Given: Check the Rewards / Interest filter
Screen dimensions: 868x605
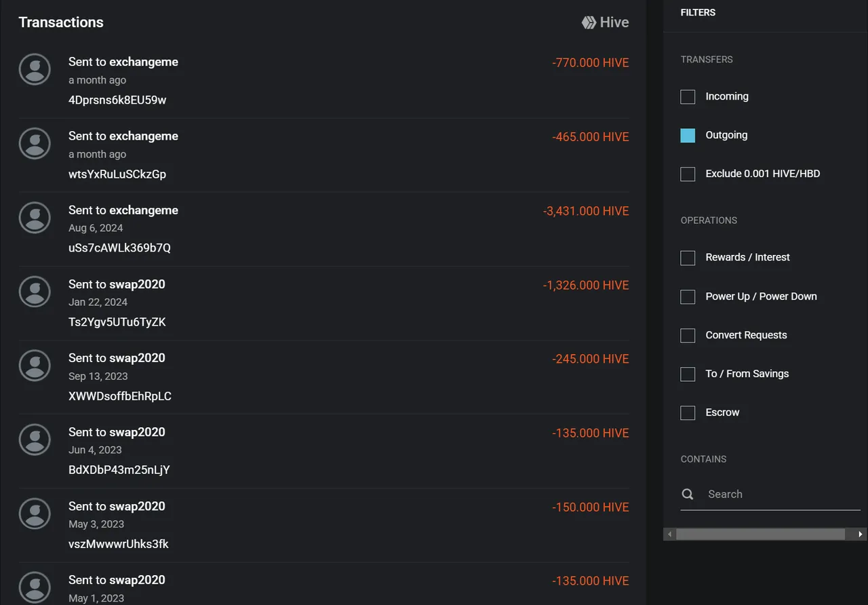Looking at the screenshot, I should [x=688, y=258].
